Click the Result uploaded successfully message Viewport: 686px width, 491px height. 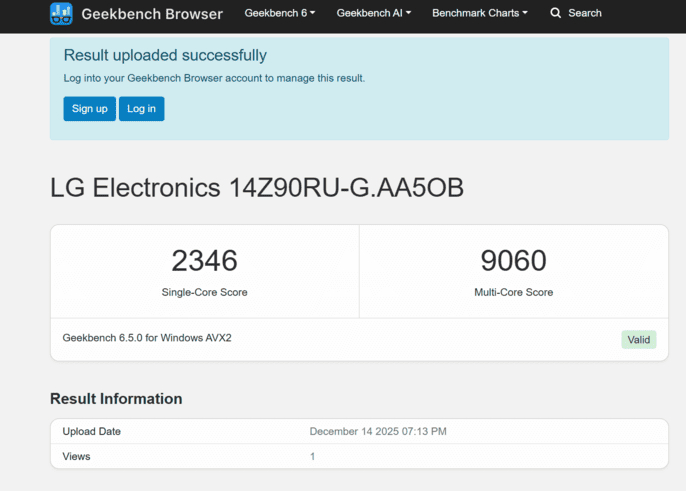(x=165, y=56)
